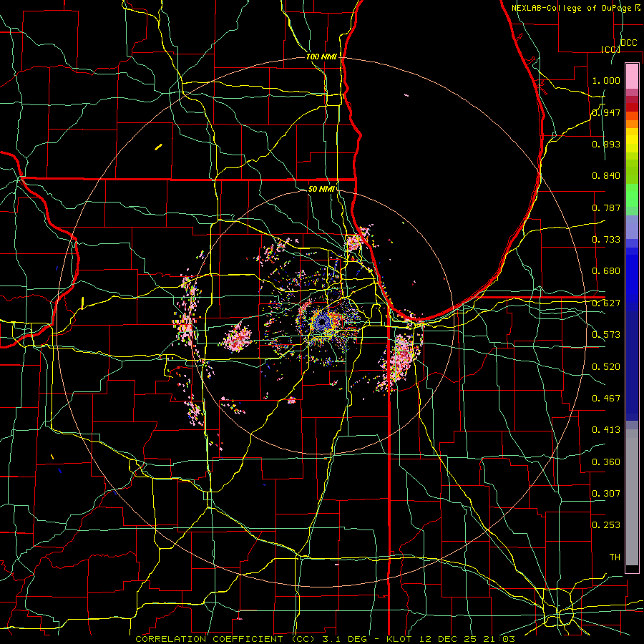Image resolution: width=644 pixels, height=644 pixels.
Task: Click the 0.947 scale value
Action: (606, 112)
